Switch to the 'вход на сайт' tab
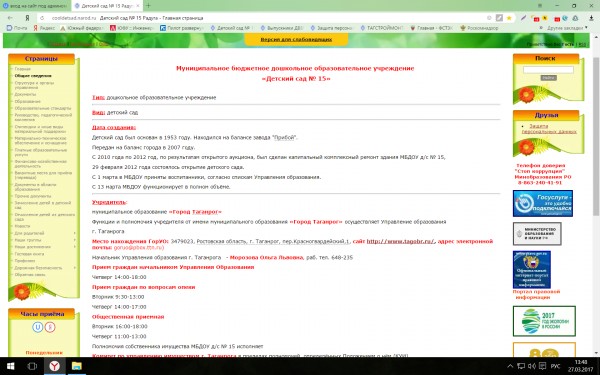The width and height of the screenshot is (600, 375). pyautogui.click(x=35, y=6)
